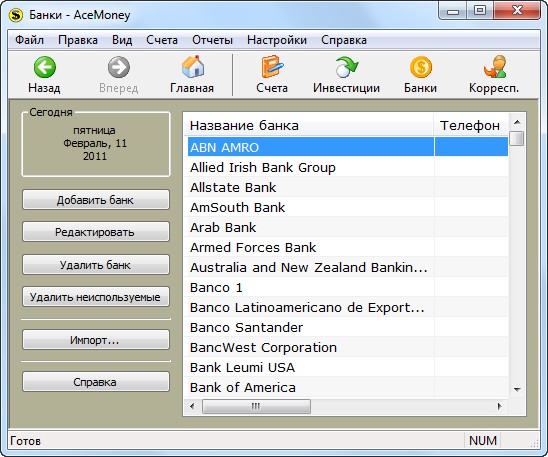Open the Файл menu
548x457 pixels.
coord(29,40)
